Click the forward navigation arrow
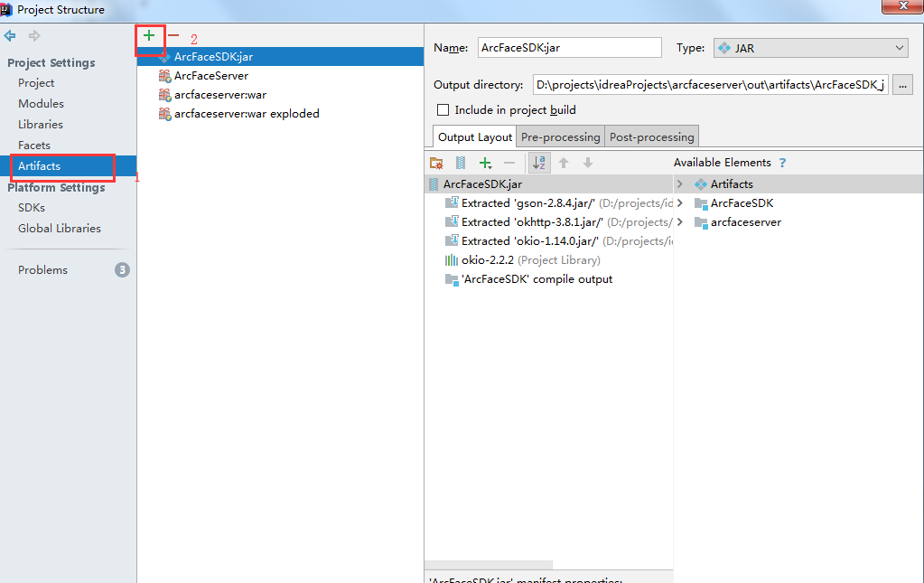The image size is (924, 583). 34,36
